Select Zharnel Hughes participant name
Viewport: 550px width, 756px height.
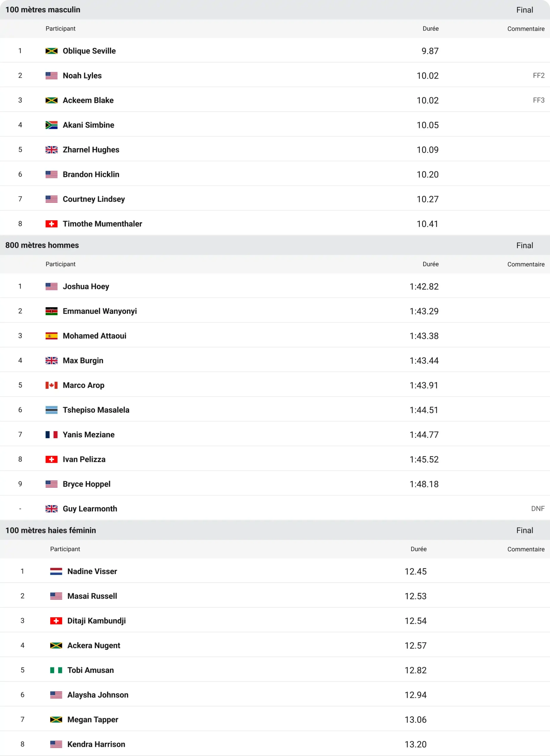91,150
